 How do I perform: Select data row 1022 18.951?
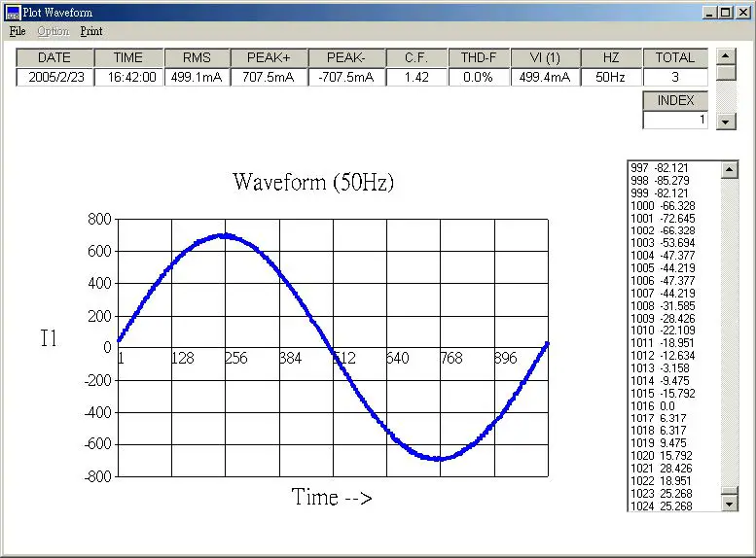[x=675, y=481]
